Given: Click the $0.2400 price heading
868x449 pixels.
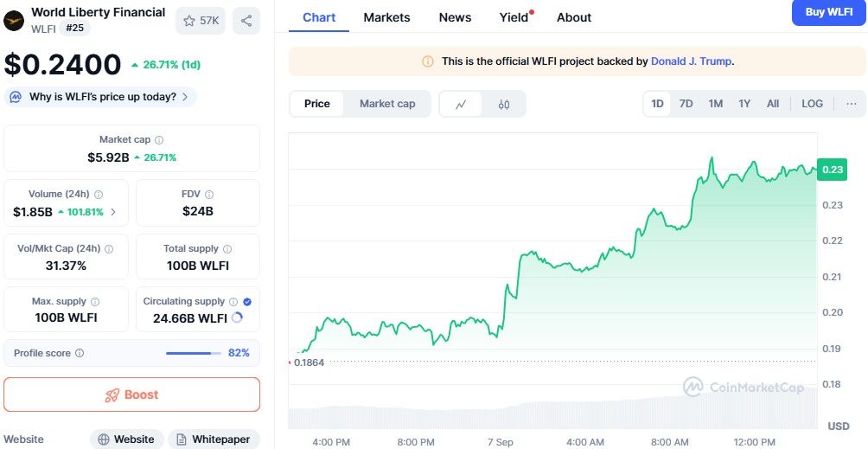Looking at the screenshot, I should coord(62,64).
